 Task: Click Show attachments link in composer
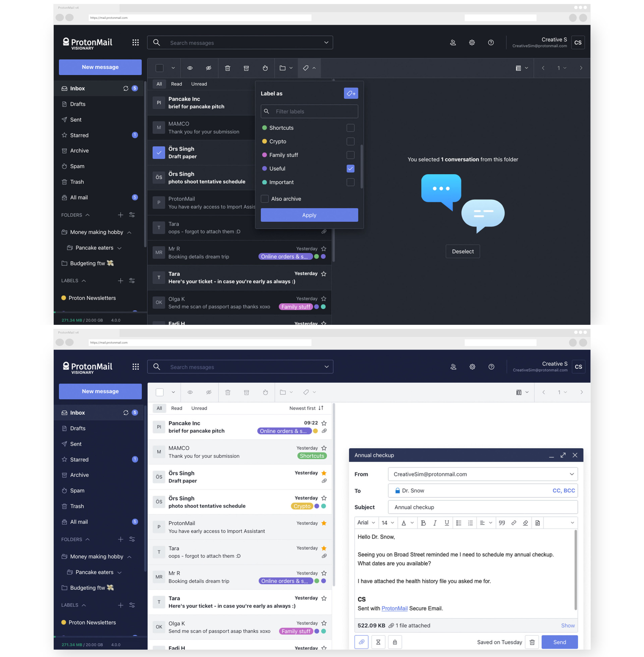click(x=568, y=625)
